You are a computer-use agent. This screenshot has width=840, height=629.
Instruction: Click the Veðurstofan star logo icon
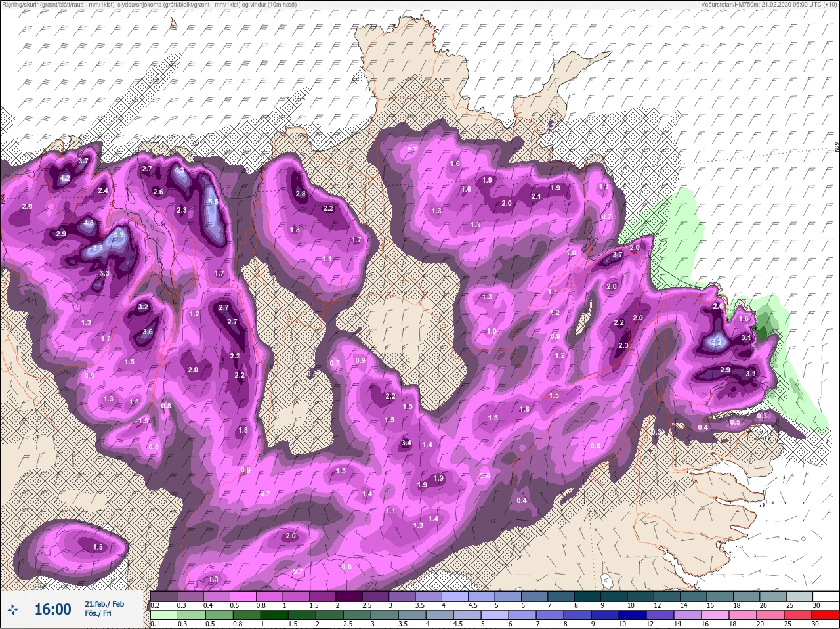(12, 610)
